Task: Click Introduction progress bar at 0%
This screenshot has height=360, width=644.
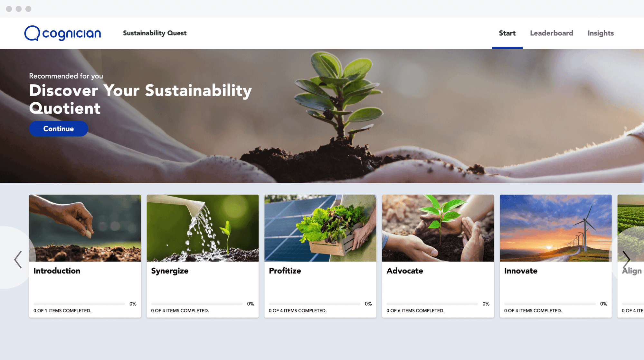Action: [80, 303]
